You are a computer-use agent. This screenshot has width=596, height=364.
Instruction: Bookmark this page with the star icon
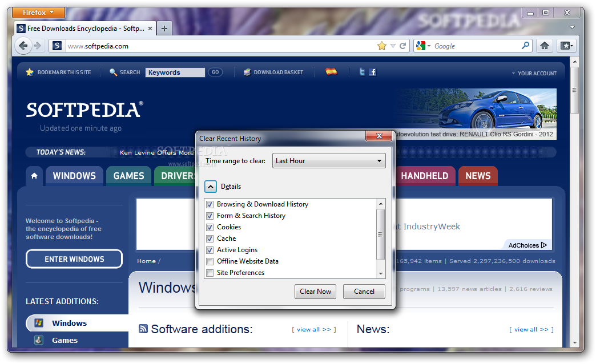point(381,46)
